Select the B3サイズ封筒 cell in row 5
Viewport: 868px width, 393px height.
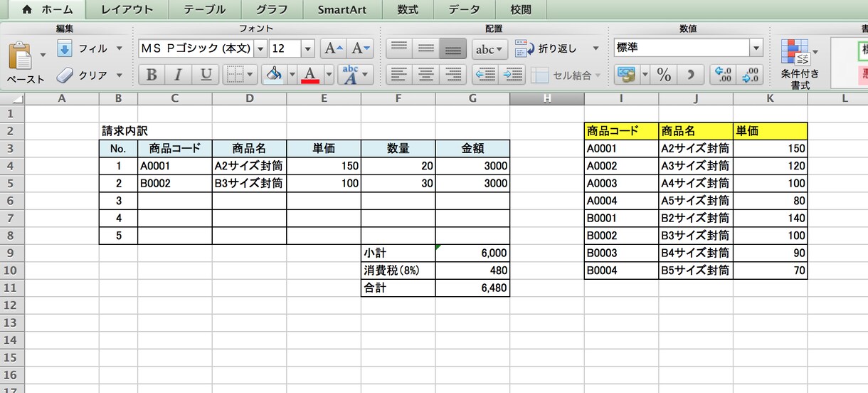pyautogui.click(x=249, y=183)
